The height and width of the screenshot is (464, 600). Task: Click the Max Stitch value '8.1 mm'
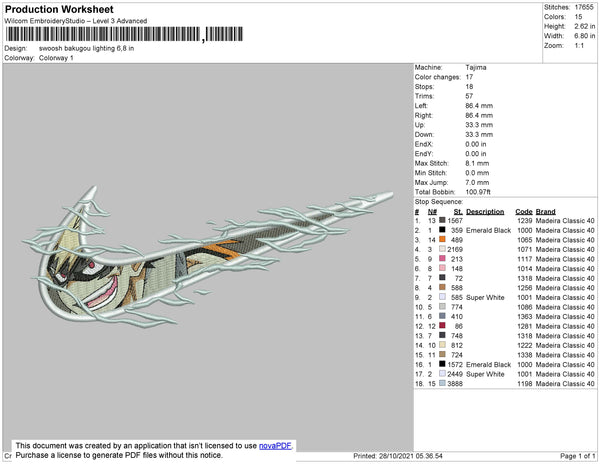pyautogui.click(x=476, y=163)
